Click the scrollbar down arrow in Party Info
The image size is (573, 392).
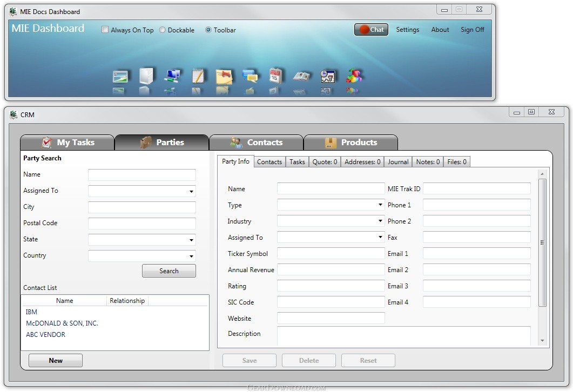coord(542,341)
